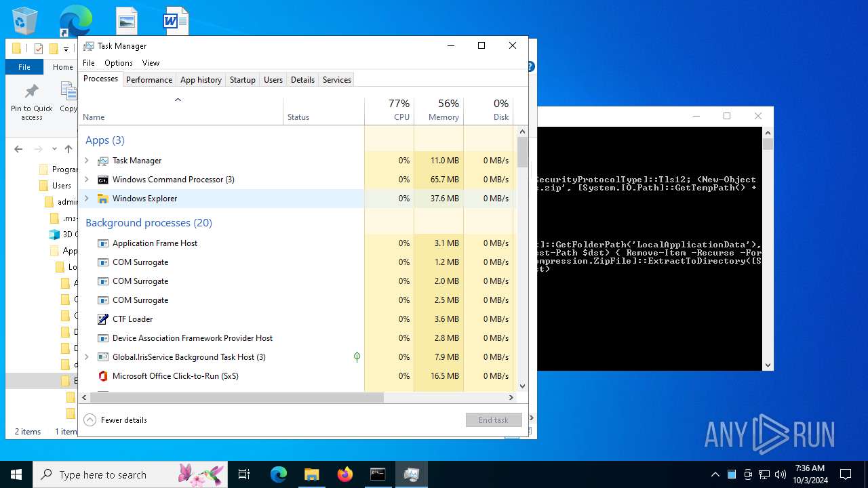Click Pin to Quick access in File Explorer
The image size is (868, 488).
coord(32,102)
